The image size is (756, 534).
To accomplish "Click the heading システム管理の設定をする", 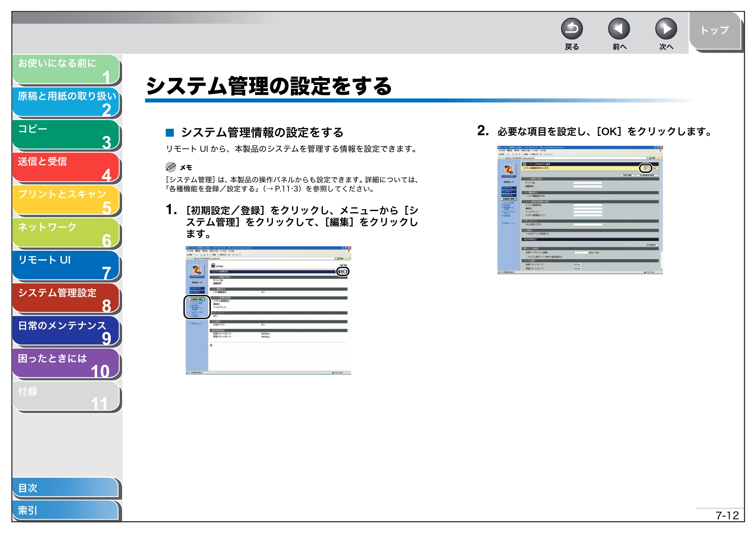I will [x=269, y=86].
